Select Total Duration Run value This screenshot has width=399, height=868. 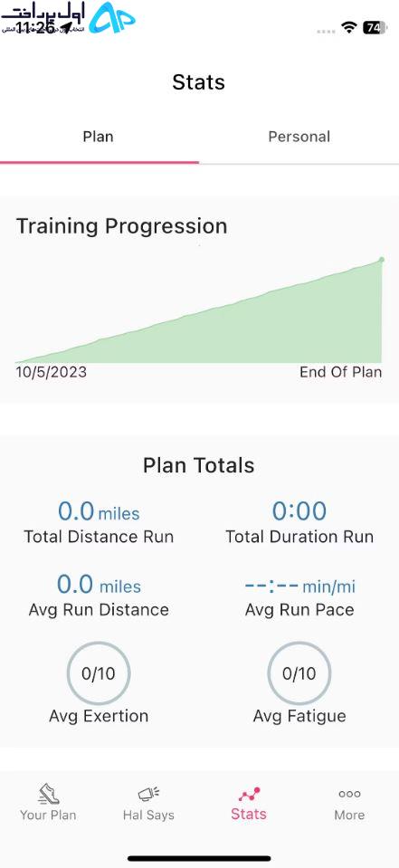pos(299,511)
